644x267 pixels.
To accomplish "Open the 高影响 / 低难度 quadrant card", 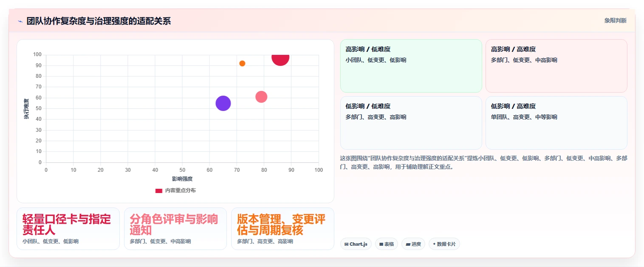I will [411, 66].
